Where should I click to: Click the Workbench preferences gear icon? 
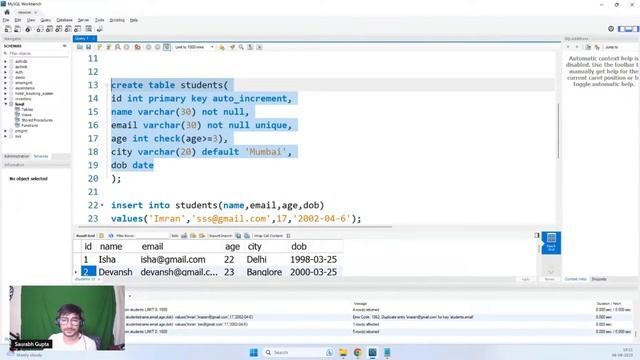coord(611,29)
